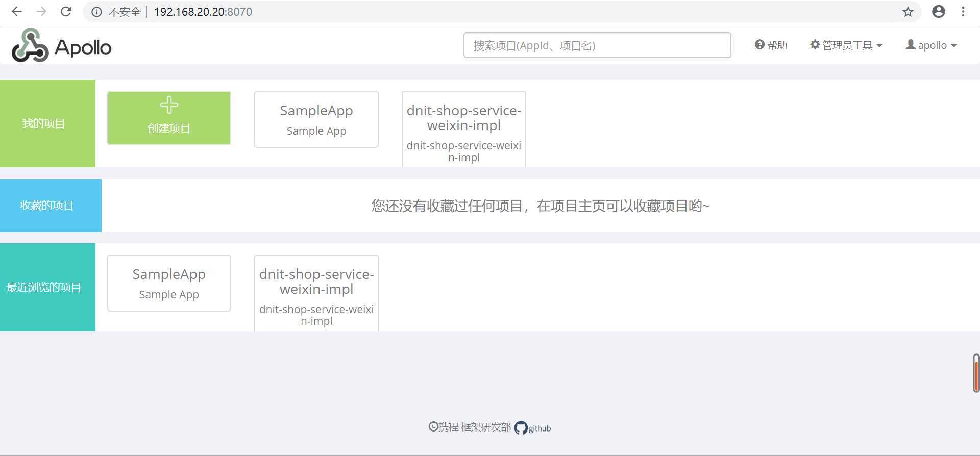Click the plus icon on the 创建项目 card

click(169, 105)
